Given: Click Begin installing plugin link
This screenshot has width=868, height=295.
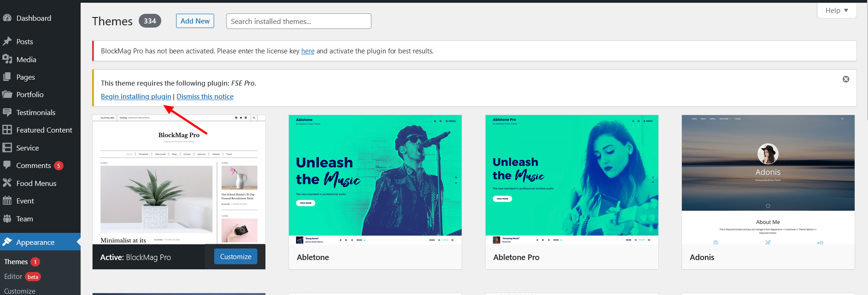Looking at the screenshot, I should coord(136,96).
